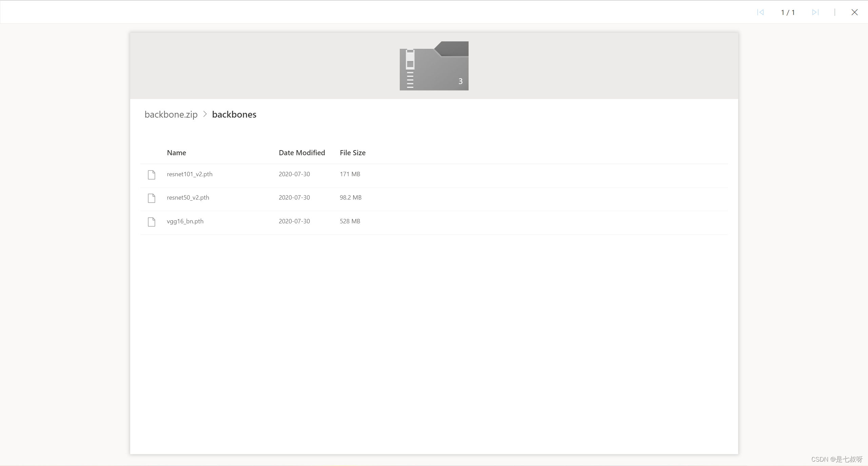Go to the last page arrow
This screenshot has height=466, width=868.
click(815, 12)
